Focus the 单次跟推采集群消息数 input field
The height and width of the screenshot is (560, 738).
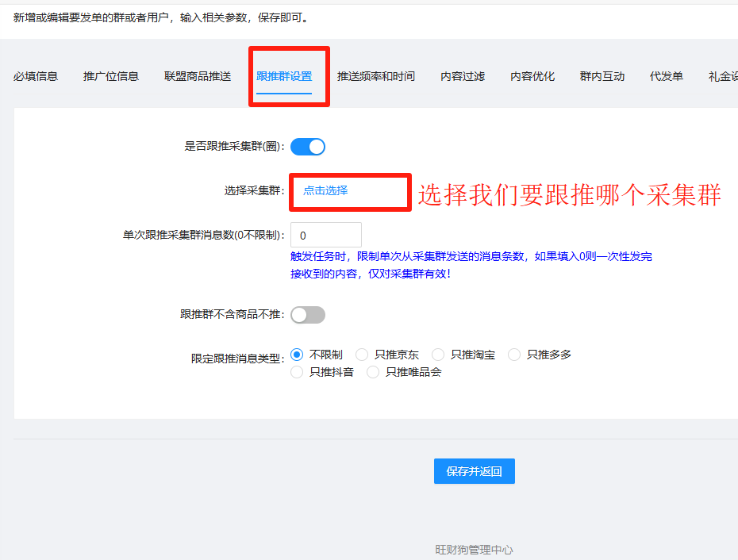pyautogui.click(x=326, y=236)
